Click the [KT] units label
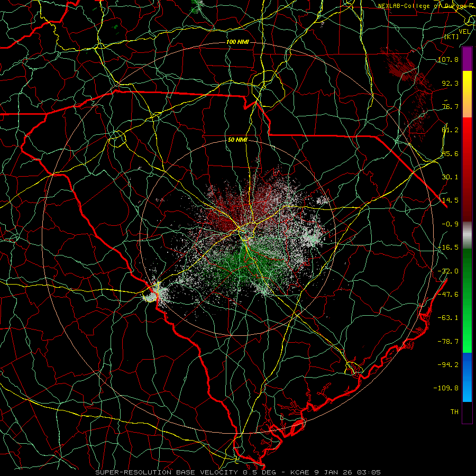Viewport: 476px width, 476px height. pyautogui.click(x=452, y=36)
